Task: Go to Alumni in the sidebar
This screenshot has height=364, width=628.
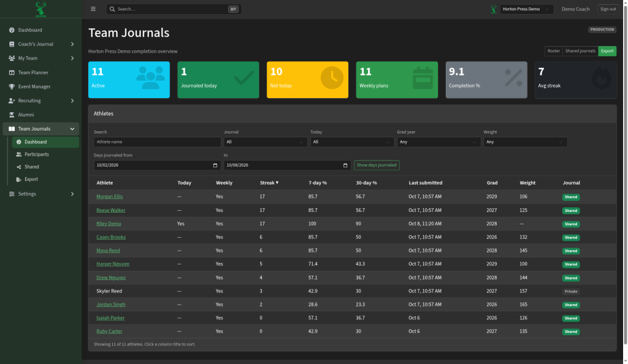Action: [x=41, y=115]
